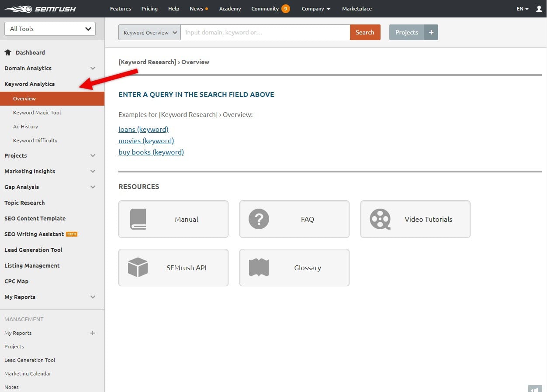Screen dimensions: 547x392
Task: Click the orange Search button
Action: (x=365, y=32)
